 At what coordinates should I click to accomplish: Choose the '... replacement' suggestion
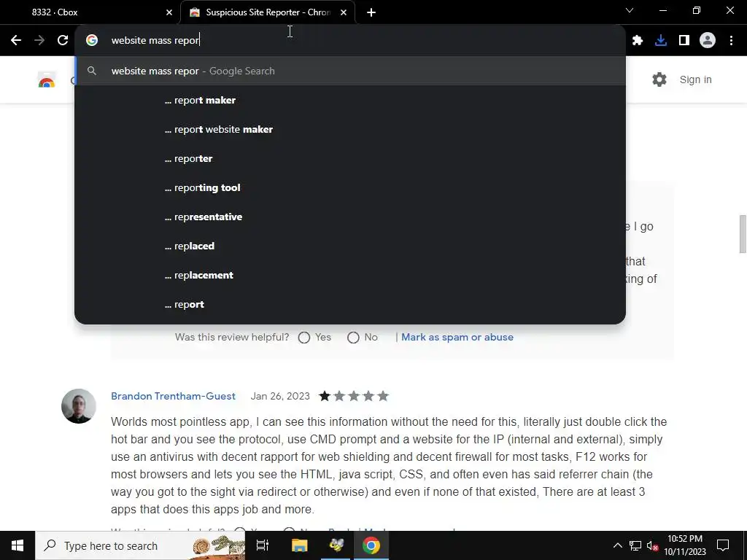tap(350, 275)
